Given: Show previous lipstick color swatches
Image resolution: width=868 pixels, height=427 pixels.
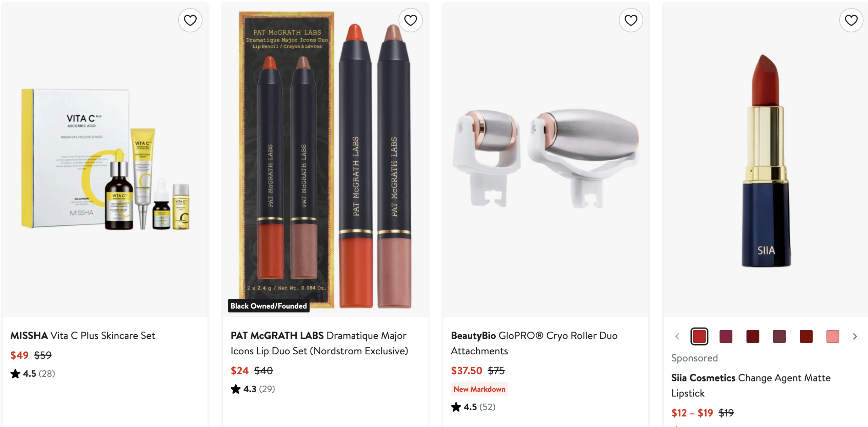Looking at the screenshot, I should click(x=677, y=336).
